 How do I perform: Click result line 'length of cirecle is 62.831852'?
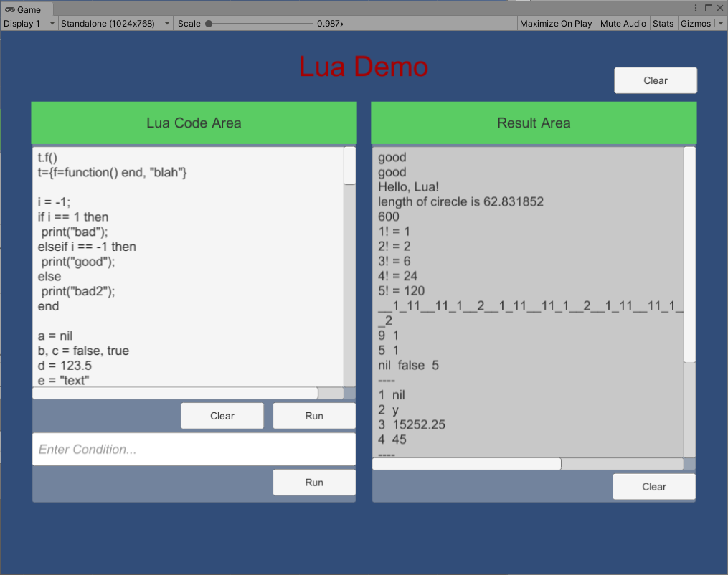point(460,202)
